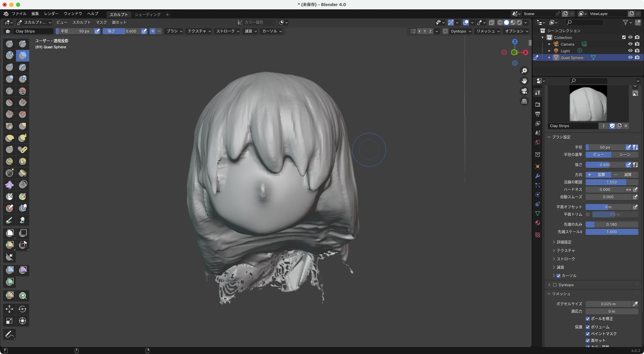Open the ファイル menu
The height and width of the screenshot is (354, 644).
19,14
